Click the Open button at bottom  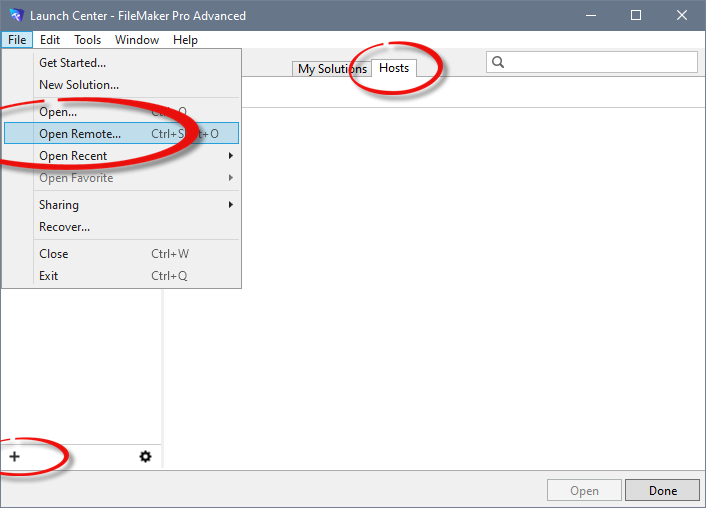coord(584,490)
